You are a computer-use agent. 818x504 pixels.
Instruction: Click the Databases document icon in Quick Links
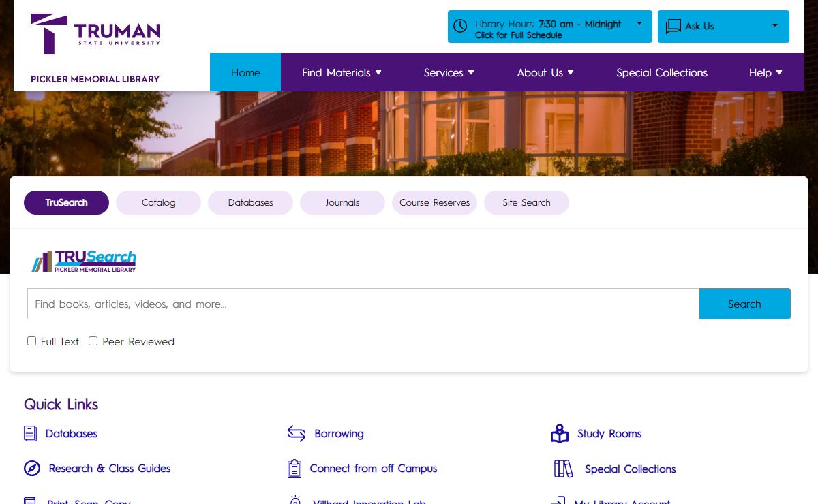click(30, 433)
